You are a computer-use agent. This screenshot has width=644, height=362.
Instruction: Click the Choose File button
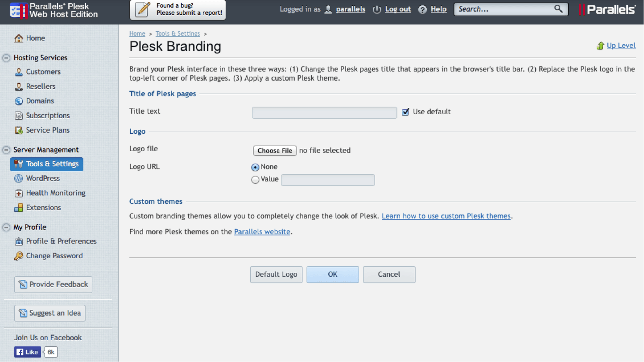275,151
